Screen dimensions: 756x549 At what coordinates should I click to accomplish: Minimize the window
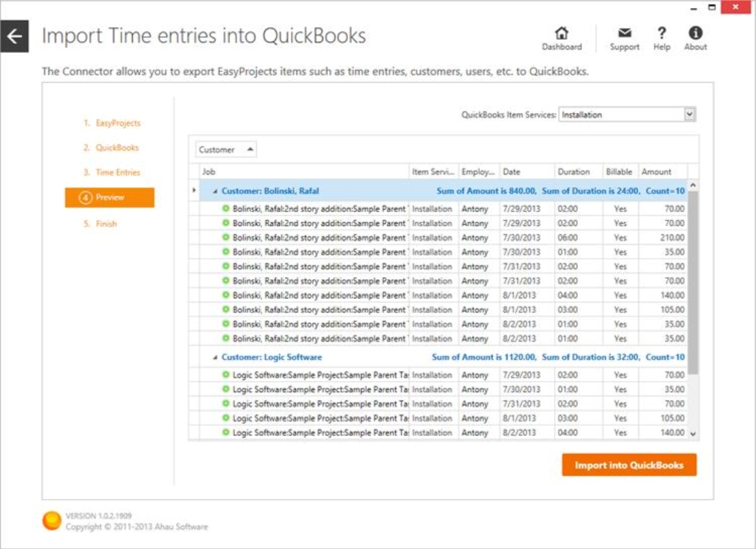[694, 8]
